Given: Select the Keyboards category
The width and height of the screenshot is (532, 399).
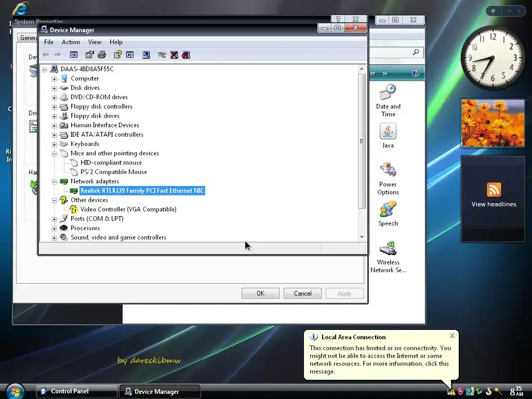Looking at the screenshot, I should click(x=85, y=144).
